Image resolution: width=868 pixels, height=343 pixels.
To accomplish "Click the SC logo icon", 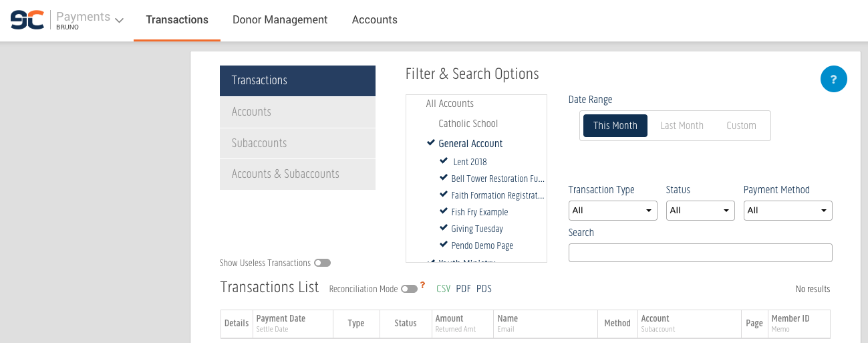I will (x=27, y=20).
